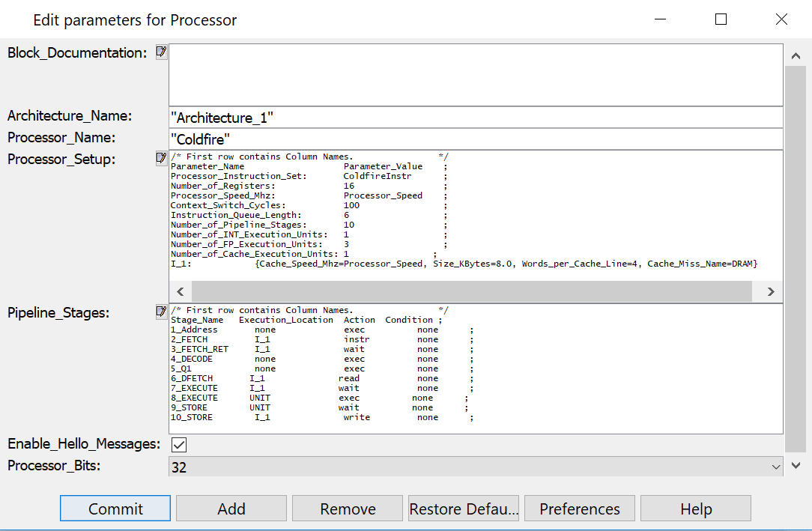Click the Add button

pyautogui.click(x=231, y=509)
